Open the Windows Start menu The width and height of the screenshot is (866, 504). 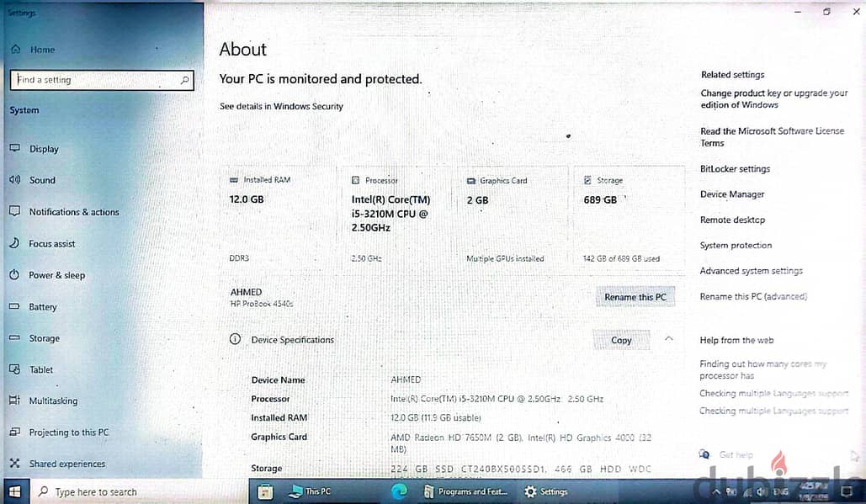pos(15,491)
